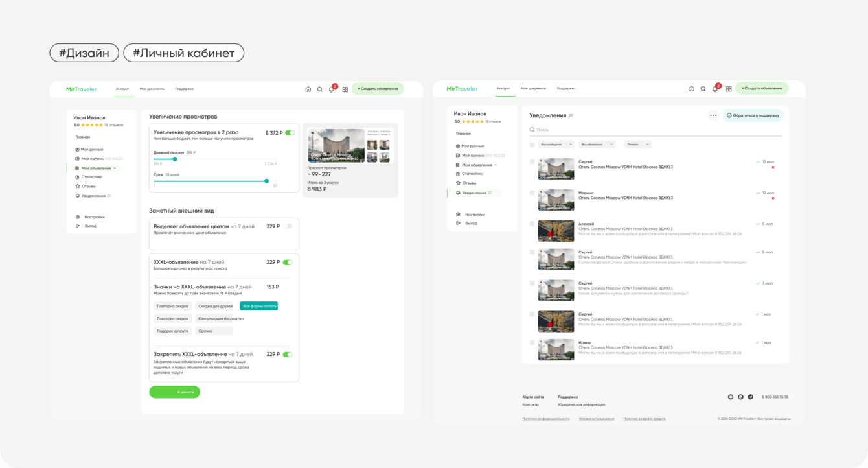The width and height of the screenshot is (868, 468).
Task: Click Создать объявление on the promotion screen
Action: coord(378,89)
